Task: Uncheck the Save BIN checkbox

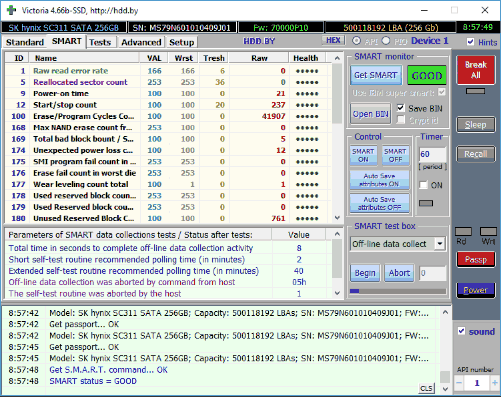Action: [401, 108]
